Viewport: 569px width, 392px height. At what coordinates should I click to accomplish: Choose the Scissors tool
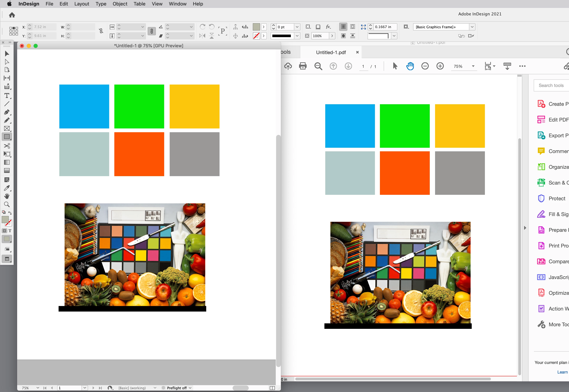point(7,146)
